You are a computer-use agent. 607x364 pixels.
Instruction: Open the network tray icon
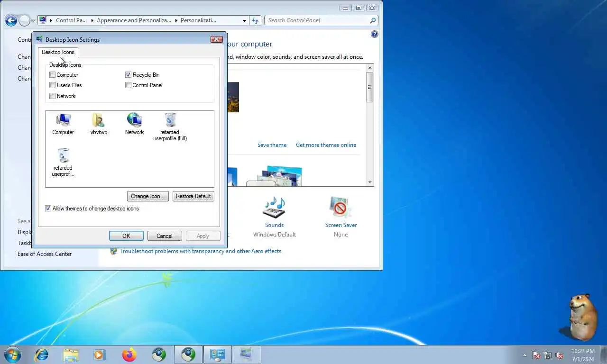click(x=548, y=355)
